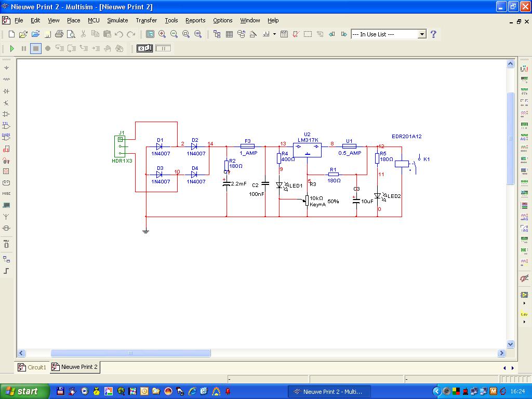Toggle the pause simulation switch
Viewport: 532px width, 399px height.
(163, 48)
